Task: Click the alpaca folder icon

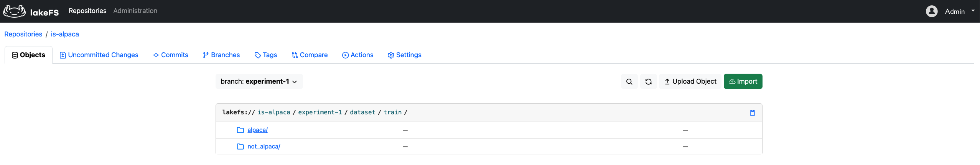Action: [240, 130]
